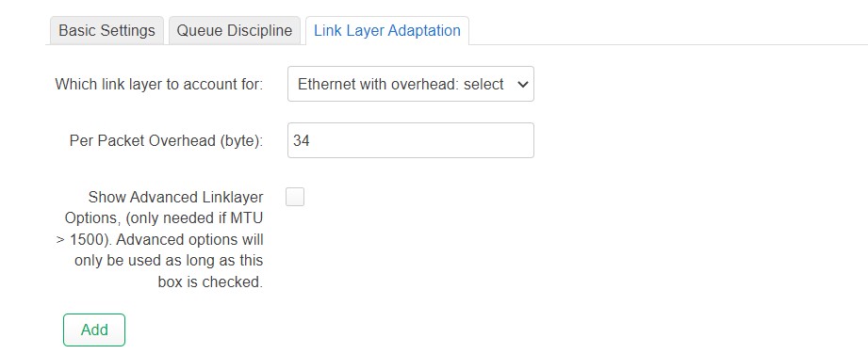Focus the overhead byte text box

411,140
